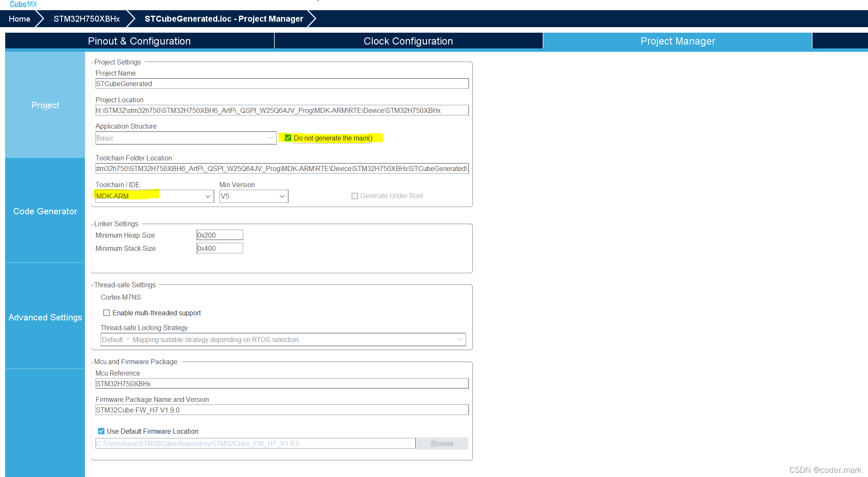Open the Advanced Settings side section
This screenshot has width=868, height=477.
pos(45,317)
